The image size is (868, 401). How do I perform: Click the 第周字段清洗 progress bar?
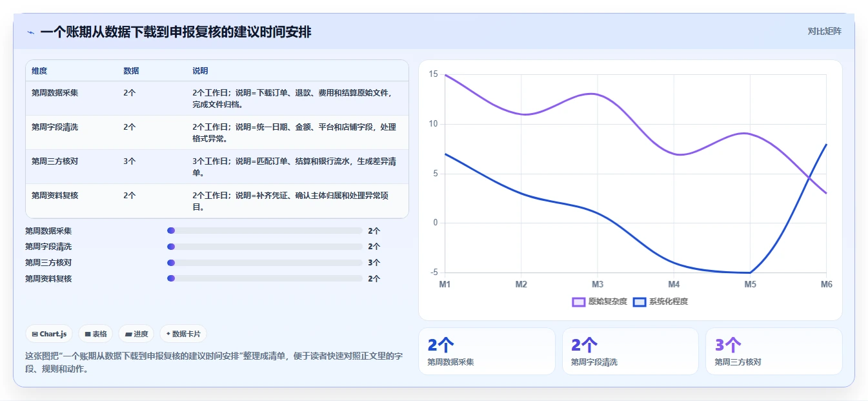tap(265, 247)
